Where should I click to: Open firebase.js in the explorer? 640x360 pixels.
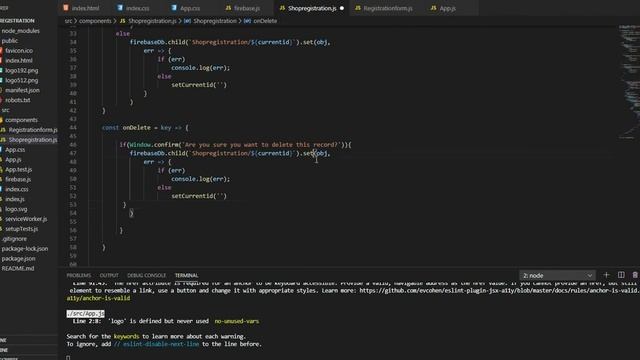pyautogui.click(x=18, y=179)
